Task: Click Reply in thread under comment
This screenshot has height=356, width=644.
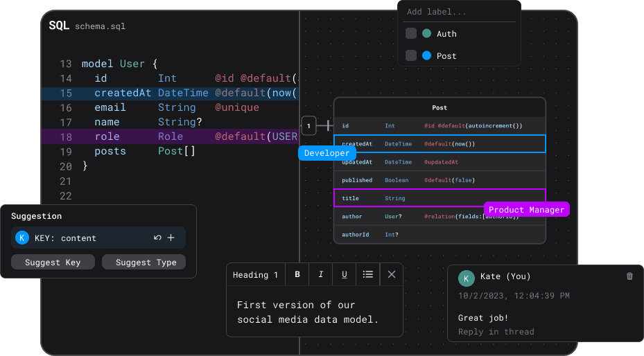Action: pos(496,332)
